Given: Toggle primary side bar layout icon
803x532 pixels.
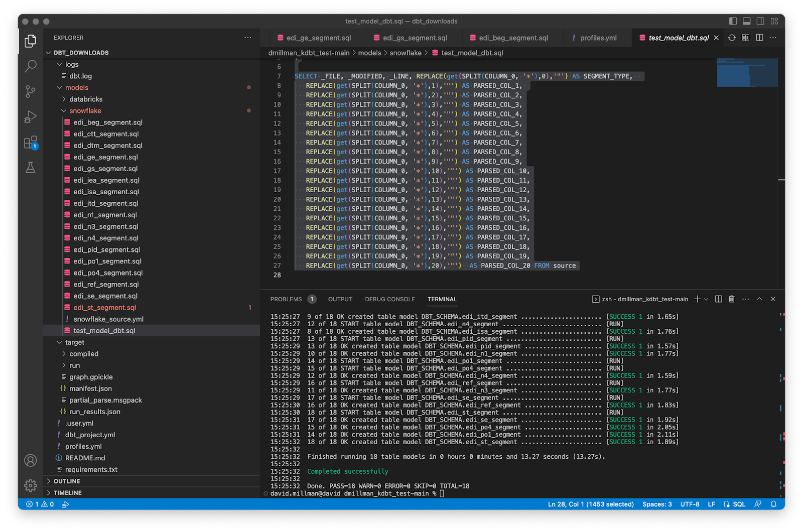Looking at the screenshot, I should point(733,21).
